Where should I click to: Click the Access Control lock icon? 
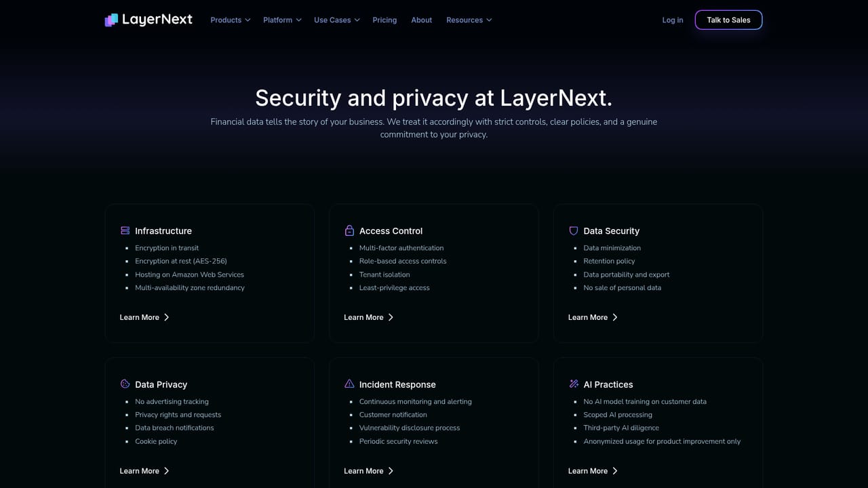point(349,230)
